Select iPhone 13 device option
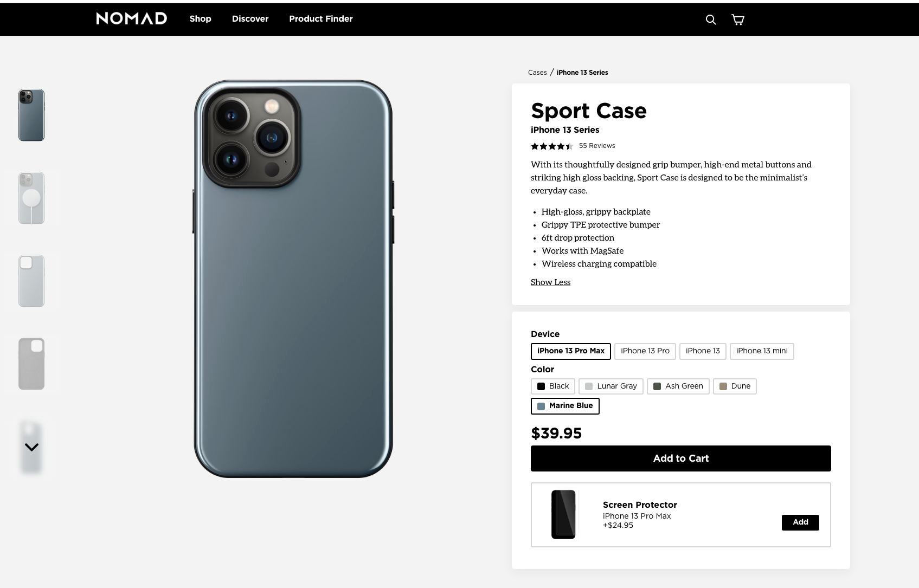Image resolution: width=919 pixels, height=588 pixels. 702,351
